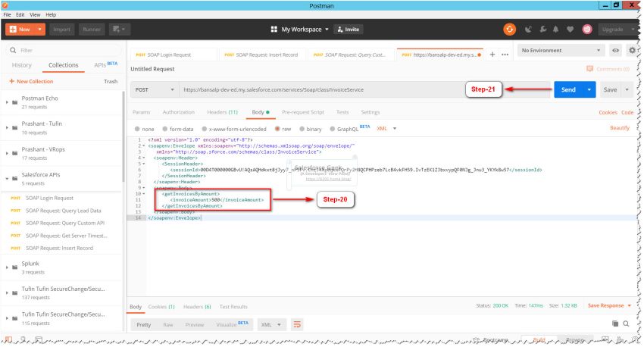The image size is (644, 347).
Task: Select the raw body type
Action: (277, 129)
